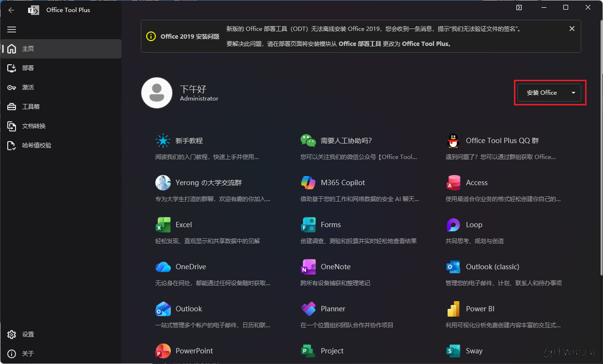Click the WeChat icon for 需要人工协助吗?

pyautogui.click(x=308, y=141)
